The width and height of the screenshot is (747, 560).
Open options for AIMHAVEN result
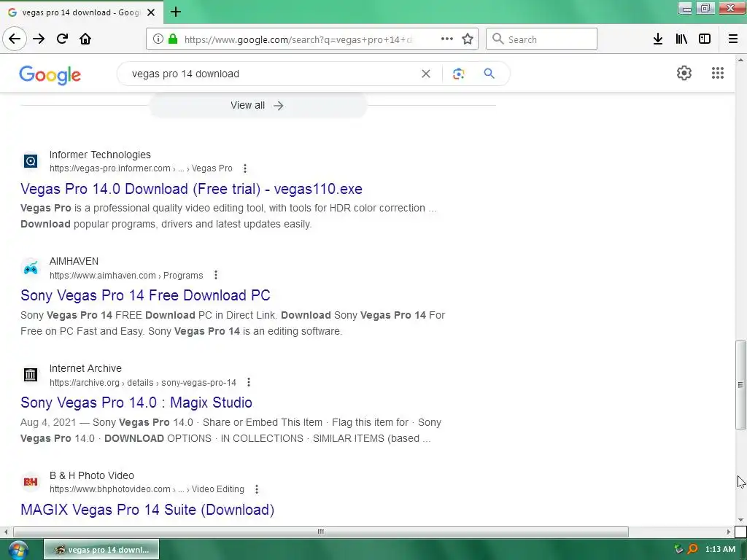click(216, 275)
